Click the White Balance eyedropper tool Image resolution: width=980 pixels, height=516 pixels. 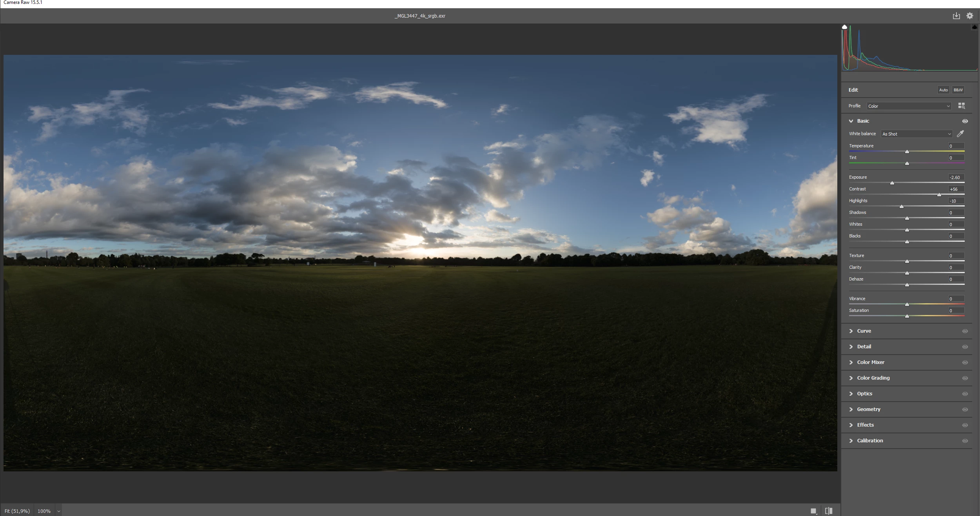tap(960, 134)
